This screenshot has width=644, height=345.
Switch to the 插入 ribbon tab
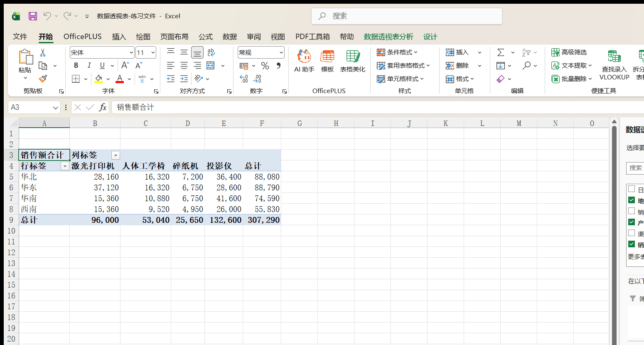point(119,37)
